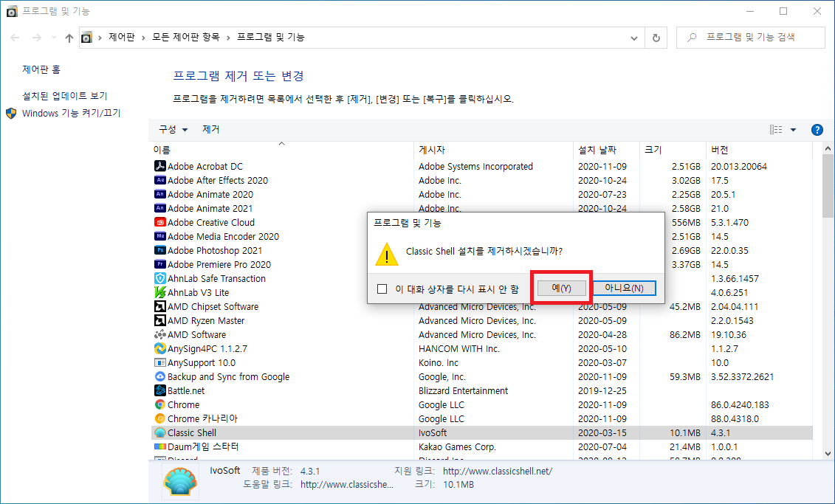Viewport: 835px width, 504px height.
Task: Click the Chrome 카나리아 icon
Action: click(x=159, y=418)
